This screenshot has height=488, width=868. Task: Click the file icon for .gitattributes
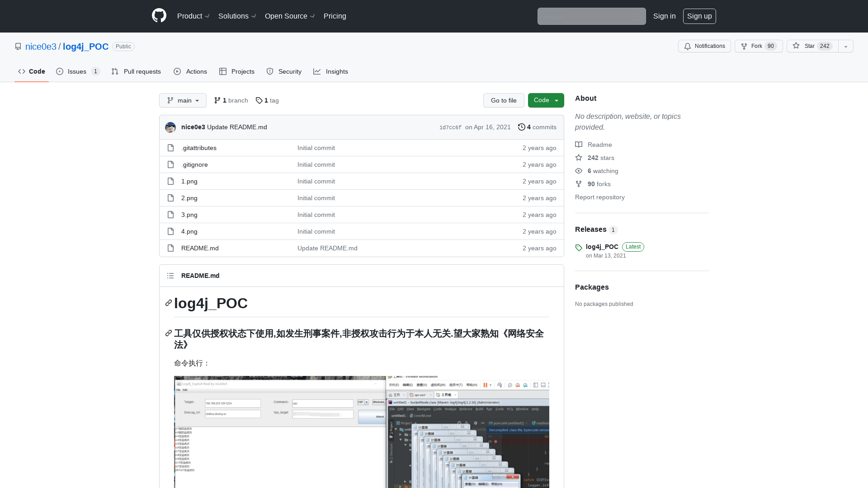(170, 148)
